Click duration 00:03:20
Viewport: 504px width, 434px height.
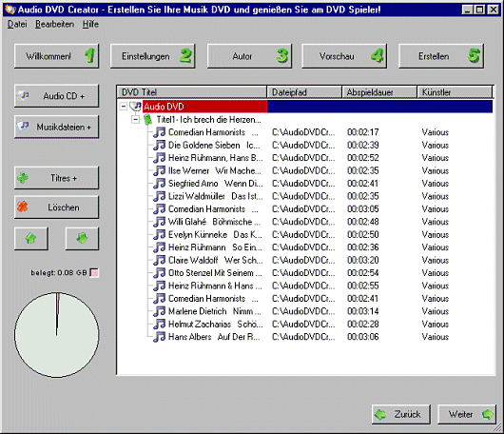click(x=363, y=260)
